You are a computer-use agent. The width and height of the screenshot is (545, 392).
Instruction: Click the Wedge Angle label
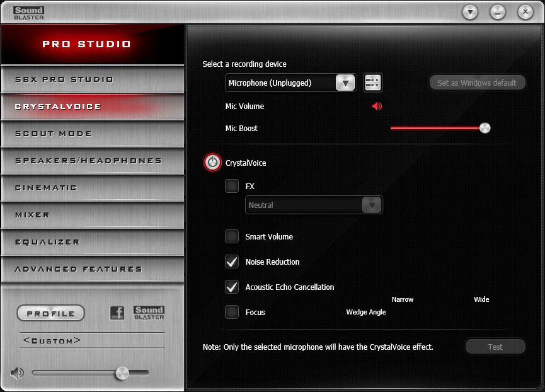click(x=366, y=312)
